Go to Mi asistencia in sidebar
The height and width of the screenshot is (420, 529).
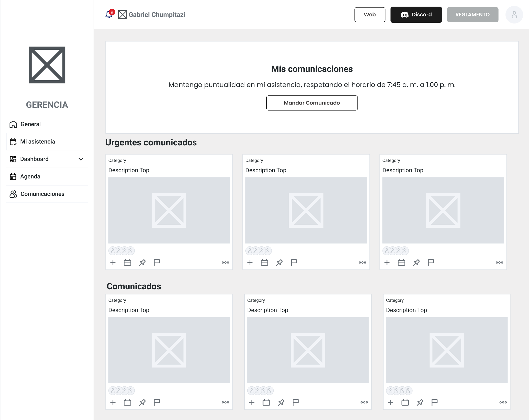tap(37, 142)
